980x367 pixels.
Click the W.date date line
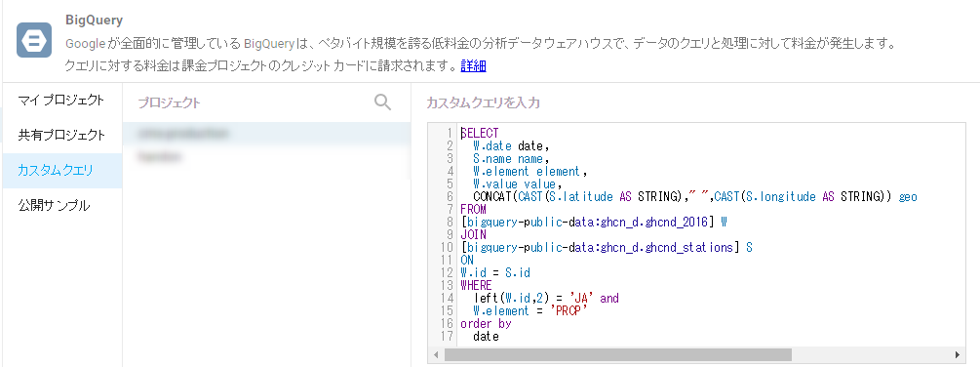click(x=511, y=145)
